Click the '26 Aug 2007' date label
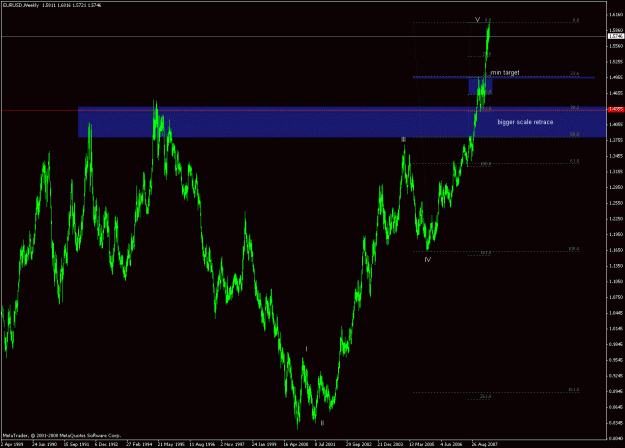Screen dimensions: 625x448 pos(485,444)
